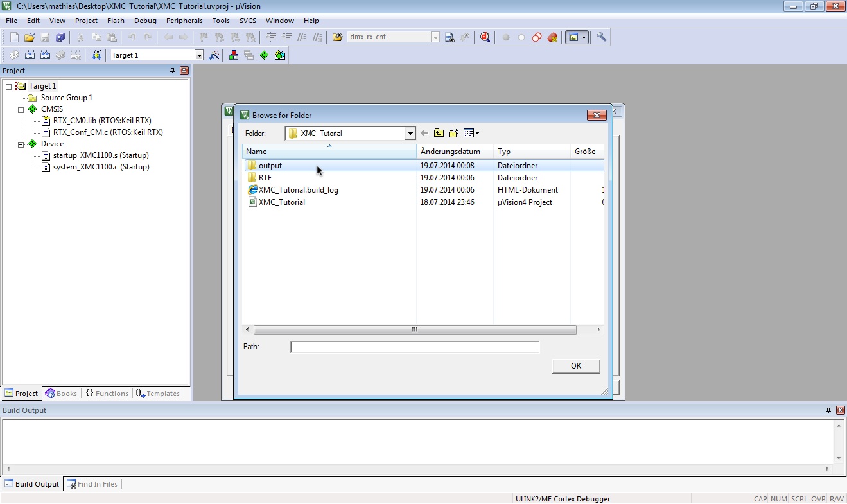Image resolution: width=847 pixels, height=504 pixels.
Task: Click the dmx_rx_cnt find text field
Action: 389,37
